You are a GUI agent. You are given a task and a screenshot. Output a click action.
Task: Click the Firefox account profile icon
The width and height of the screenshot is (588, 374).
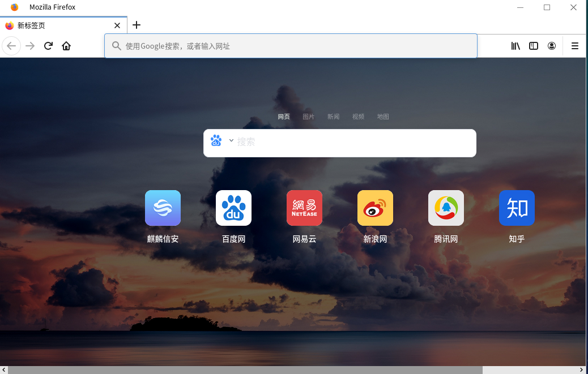pos(552,46)
